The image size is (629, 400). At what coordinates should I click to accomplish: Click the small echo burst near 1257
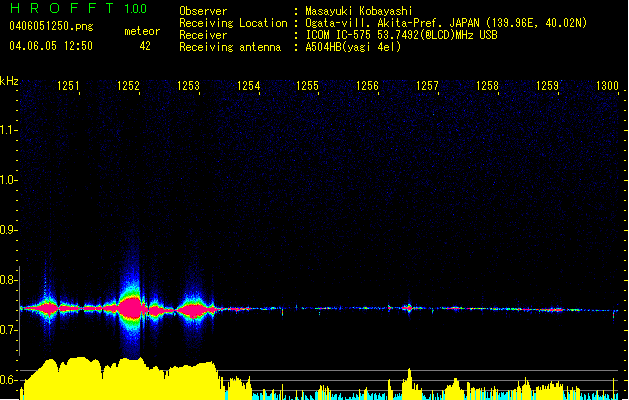pos(409,308)
